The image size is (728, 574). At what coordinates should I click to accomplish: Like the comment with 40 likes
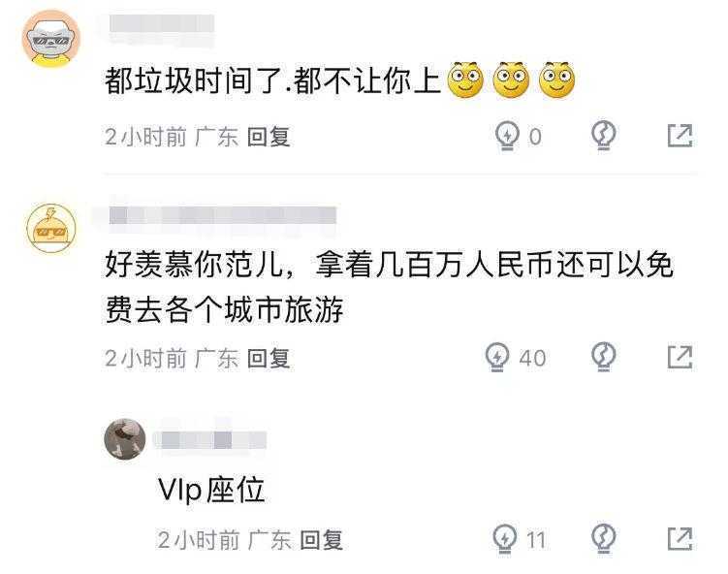click(x=497, y=357)
